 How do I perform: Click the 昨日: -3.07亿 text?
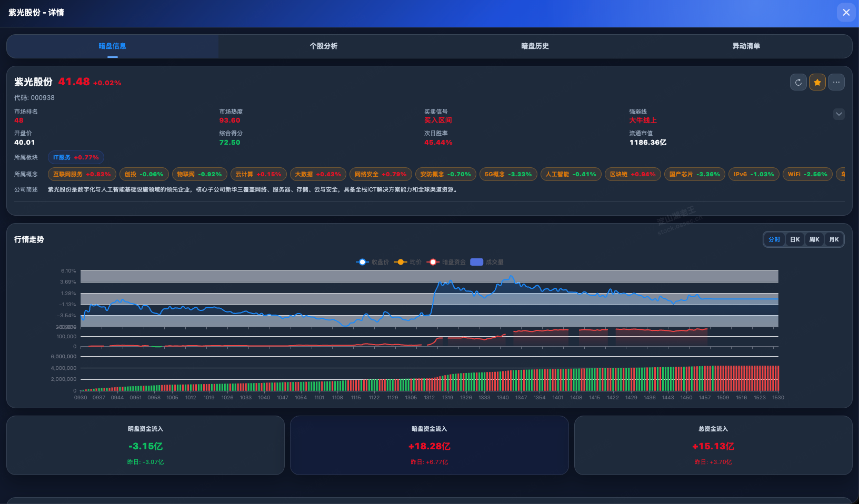pyautogui.click(x=145, y=462)
